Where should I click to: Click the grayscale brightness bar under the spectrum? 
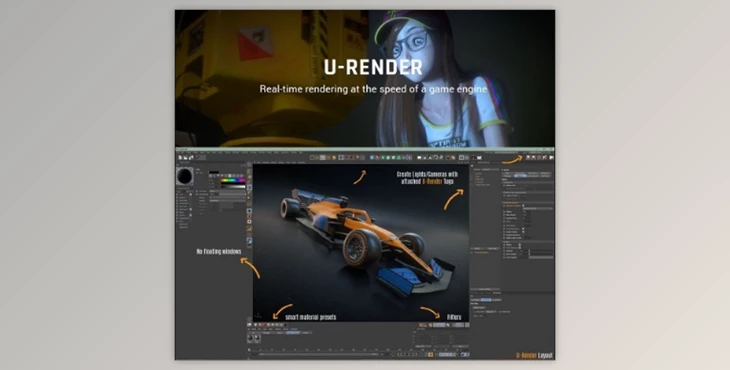tap(233, 187)
